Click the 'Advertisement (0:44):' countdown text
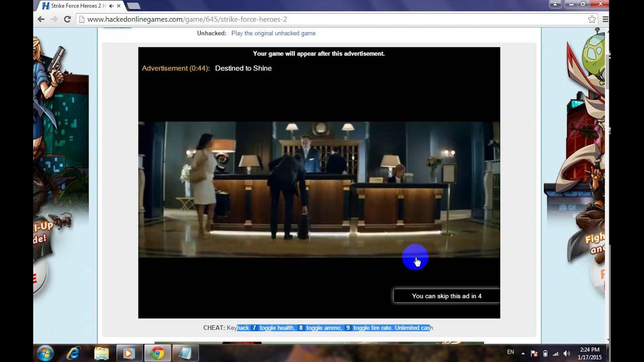The width and height of the screenshot is (644, 362). click(x=176, y=68)
